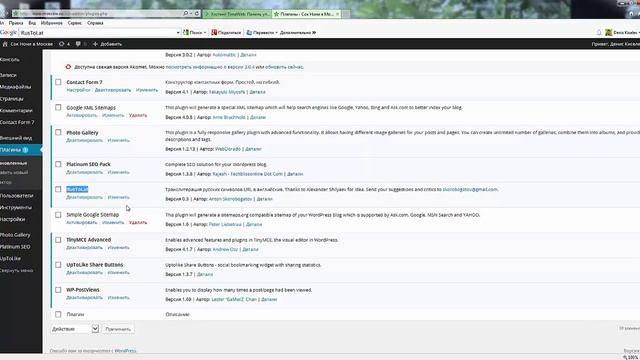Tick the Platinum SEO Pack checkbox
The height and width of the screenshot is (360, 640).
58,164
